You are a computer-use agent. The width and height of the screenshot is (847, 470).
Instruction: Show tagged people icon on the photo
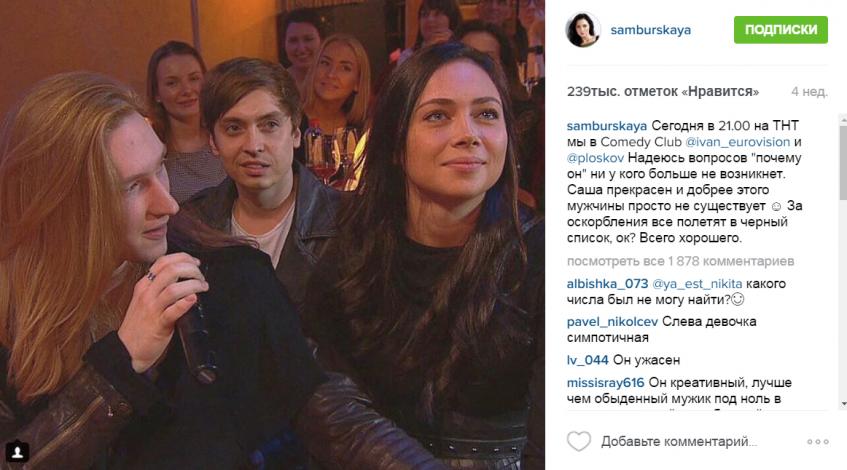tap(17, 452)
